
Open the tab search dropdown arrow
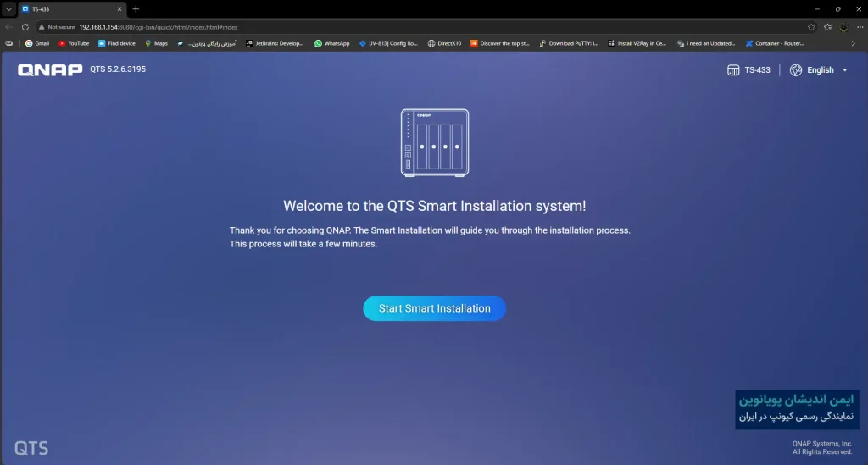[x=8, y=8]
